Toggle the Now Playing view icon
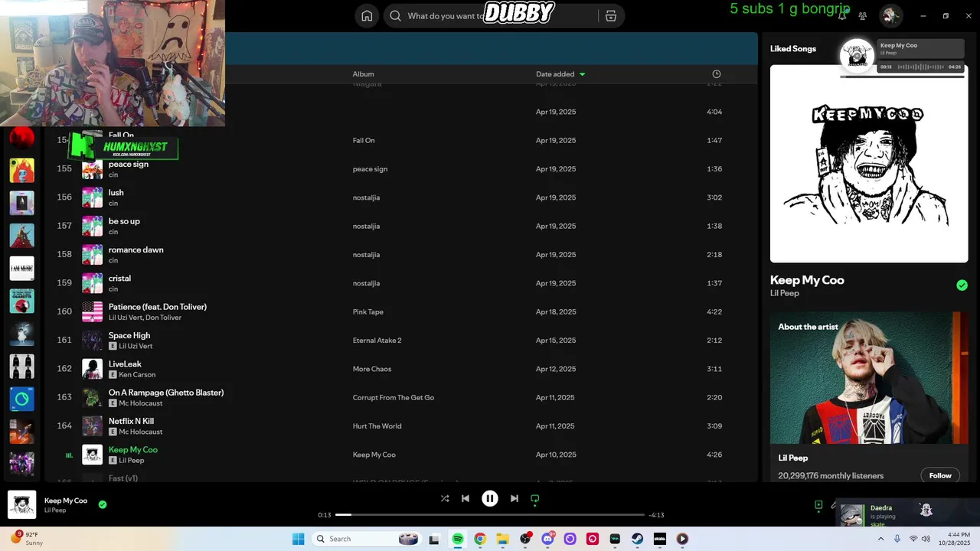This screenshot has height=551, width=980. pos(818,505)
